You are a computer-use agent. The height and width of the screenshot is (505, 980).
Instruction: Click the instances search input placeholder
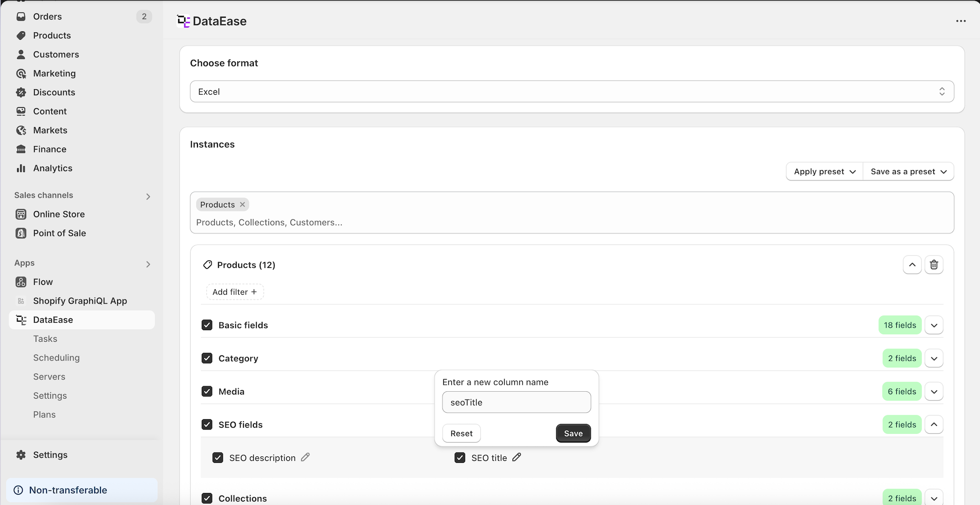pyautogui.click(x=269, y=223)
